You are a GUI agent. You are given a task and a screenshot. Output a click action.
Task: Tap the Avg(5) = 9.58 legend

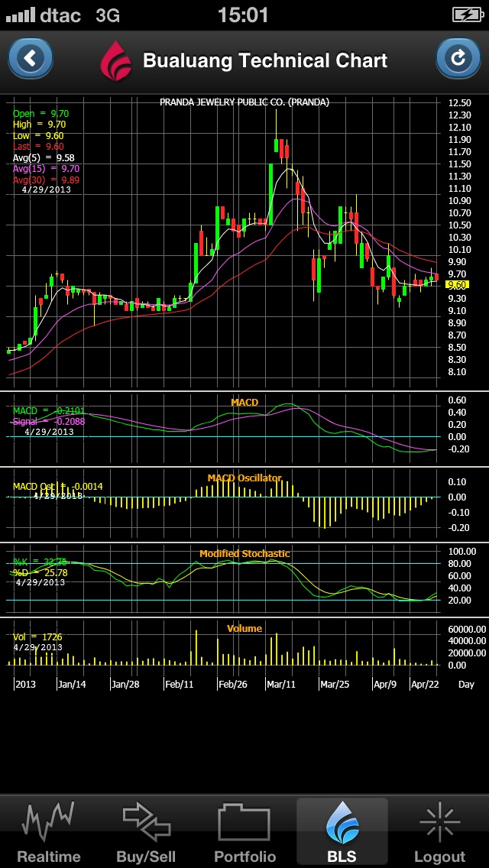[x=44, y=157]
